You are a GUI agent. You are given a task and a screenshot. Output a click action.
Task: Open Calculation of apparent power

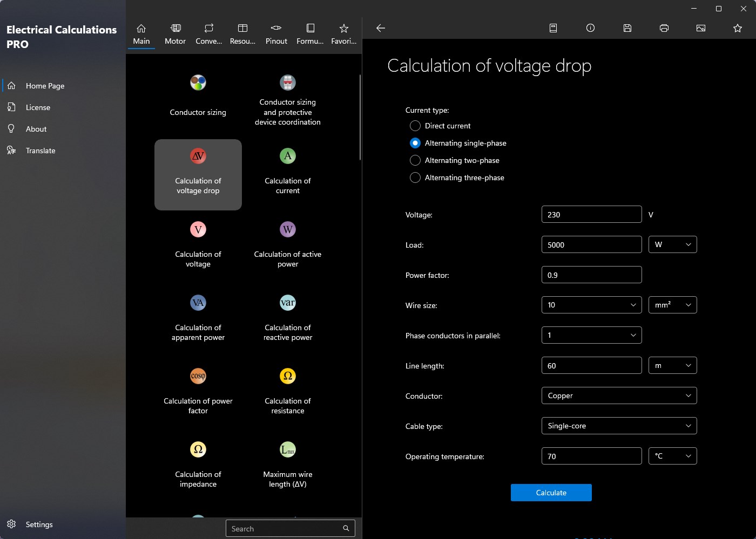(198, 321)
